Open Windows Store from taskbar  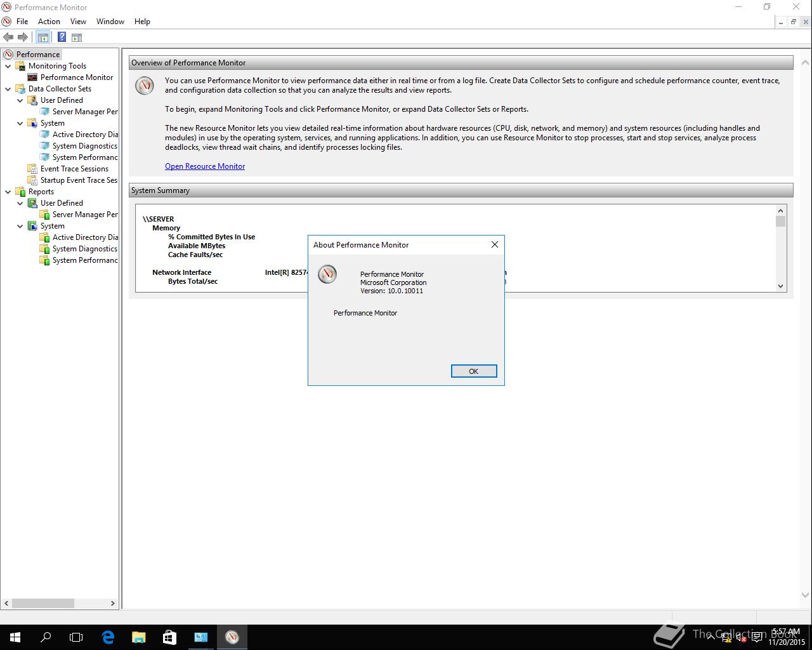(169, 637)
